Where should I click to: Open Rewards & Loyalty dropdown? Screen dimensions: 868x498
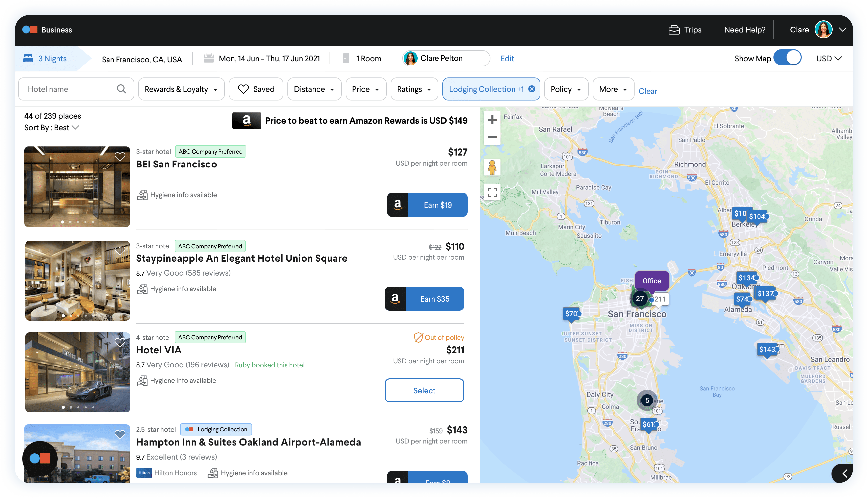pyautogui.click(x=181, y=89)
